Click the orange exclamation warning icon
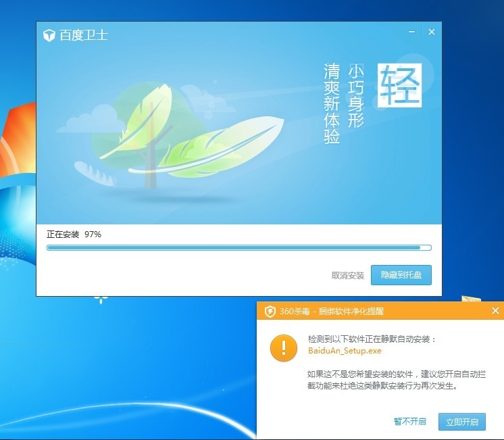504x440 pixels. [283, 348]
